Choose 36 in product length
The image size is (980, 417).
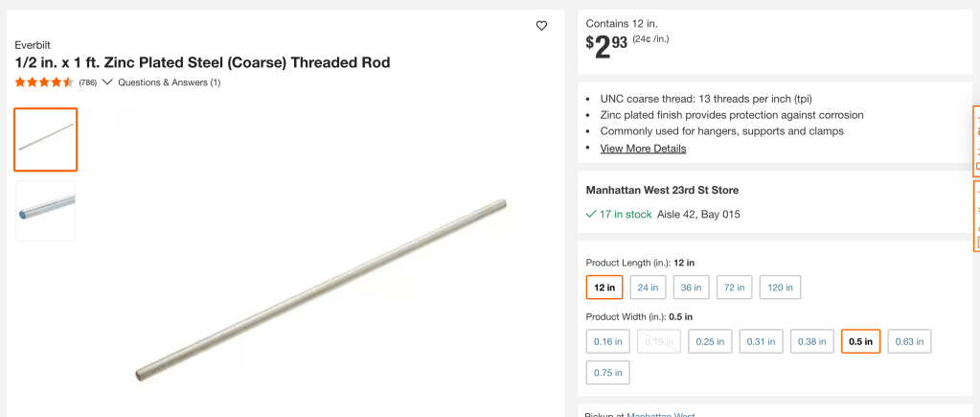click(x=692, y=288)
